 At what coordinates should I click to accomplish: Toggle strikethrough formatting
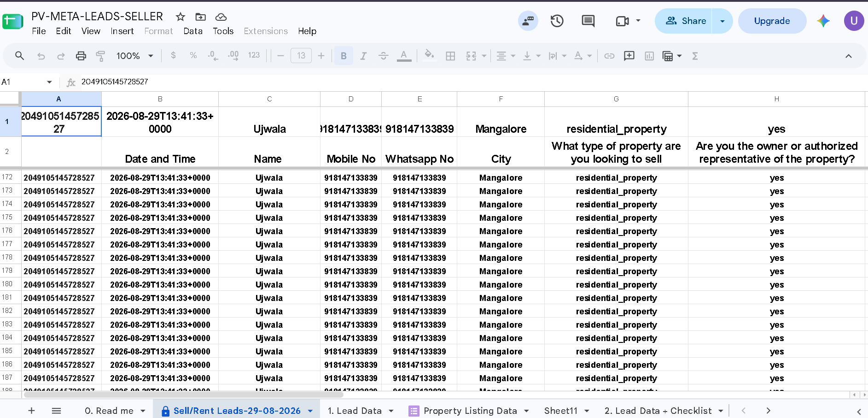pos(383,56)
